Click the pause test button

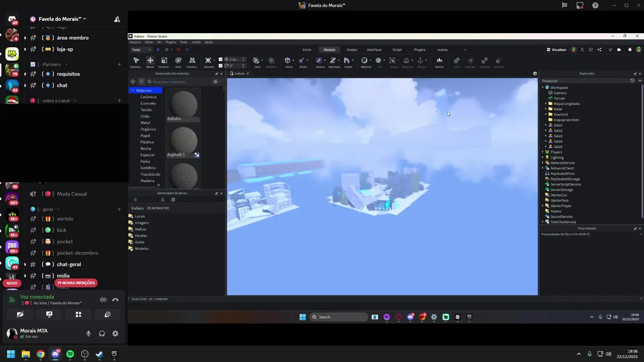167,50
